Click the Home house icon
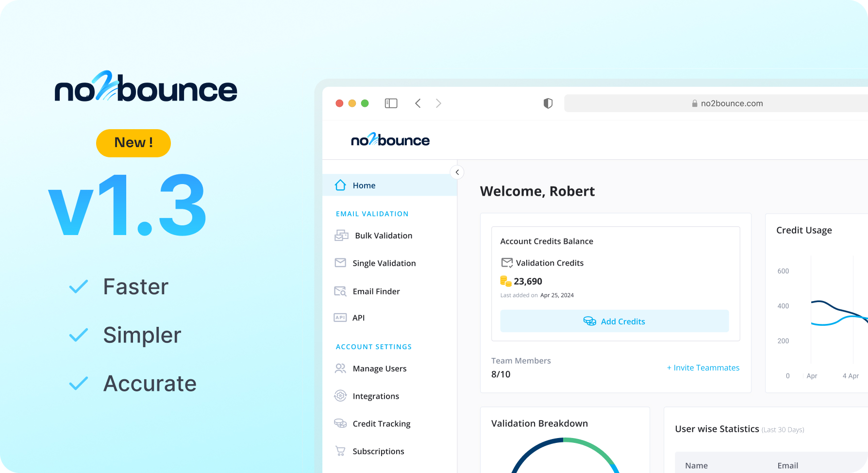This screenshot has height=473, width=868. tap(340, 185)
